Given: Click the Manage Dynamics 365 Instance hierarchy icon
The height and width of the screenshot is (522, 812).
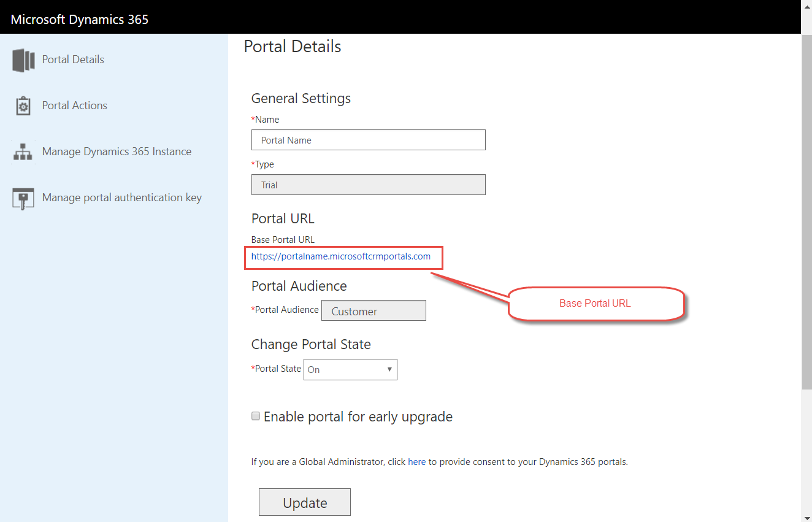Looking at the screenshot, I should [23, 151].
